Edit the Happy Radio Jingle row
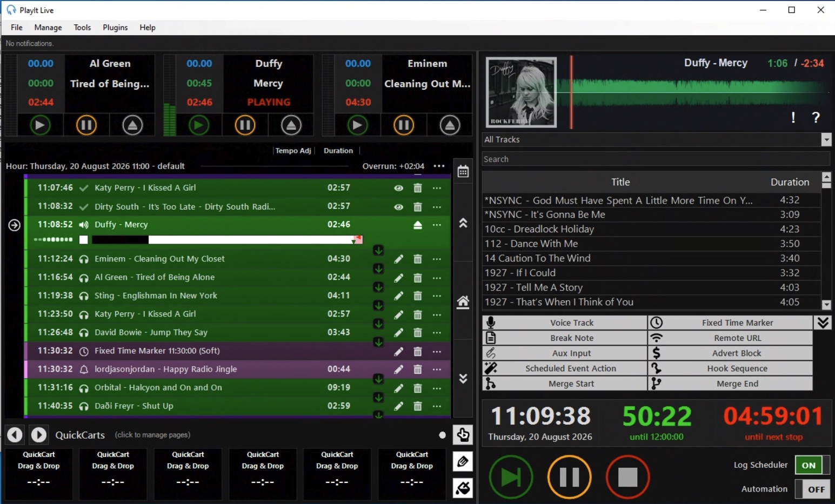The image size is (835, 504). coord(398,369)
